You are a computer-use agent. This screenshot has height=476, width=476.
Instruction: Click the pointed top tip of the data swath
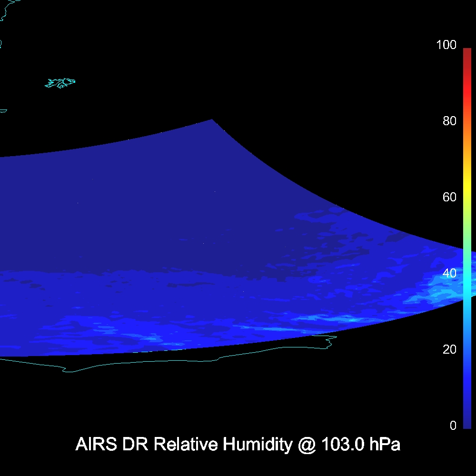(x=212, y=120)
